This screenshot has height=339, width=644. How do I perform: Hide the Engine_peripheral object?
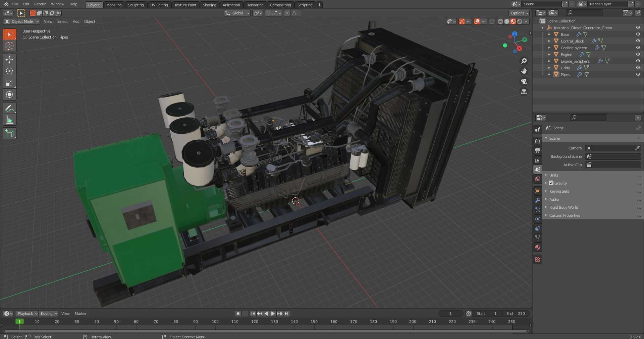(x=638, y=61)
